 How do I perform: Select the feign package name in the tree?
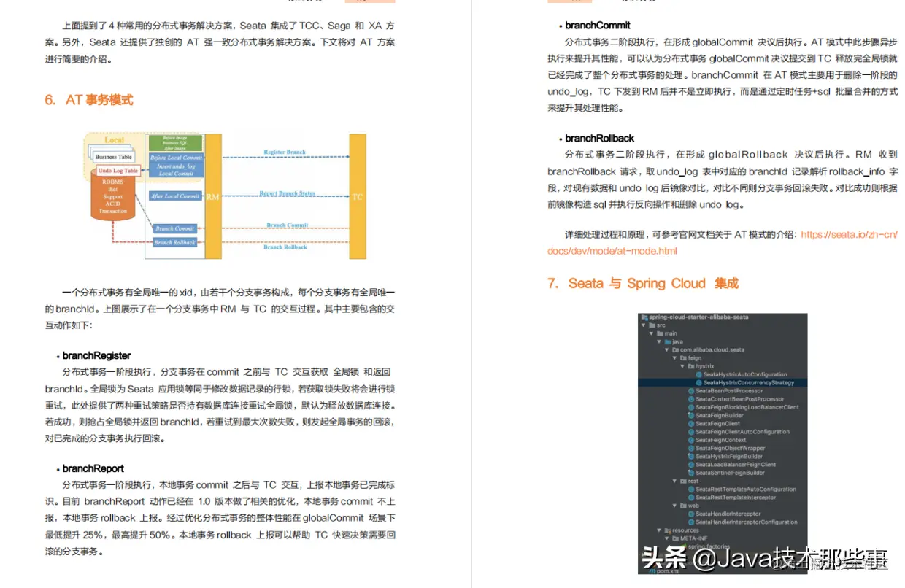(x=695, y=358)
